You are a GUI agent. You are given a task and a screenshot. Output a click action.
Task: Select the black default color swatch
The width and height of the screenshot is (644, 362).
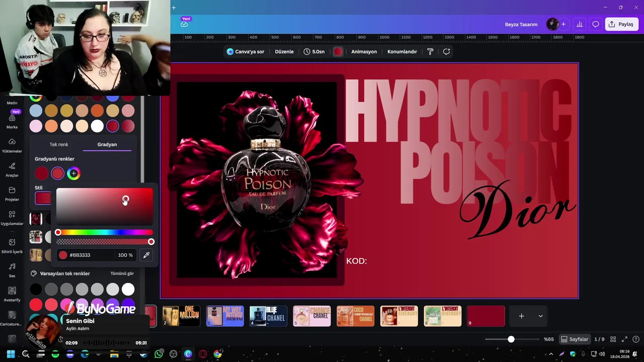click(36, 289)
